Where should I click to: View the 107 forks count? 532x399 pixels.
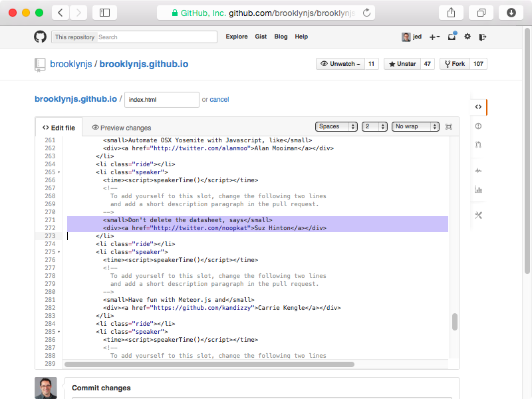[x=478, y=64]
